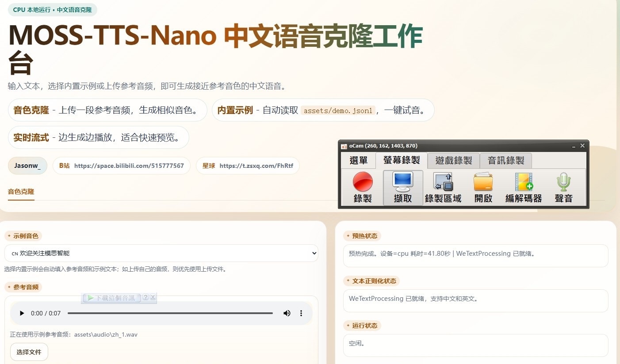Screen dimensions: 620x364
Task: Click the audio time display 0:00 / 0:07
Action: tap(46, 313)
